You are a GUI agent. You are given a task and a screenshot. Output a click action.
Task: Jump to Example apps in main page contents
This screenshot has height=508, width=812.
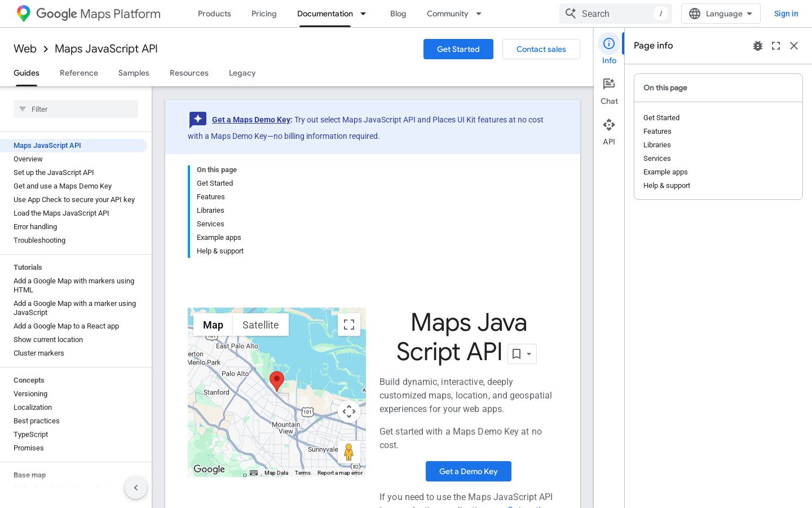click(219, 238)
